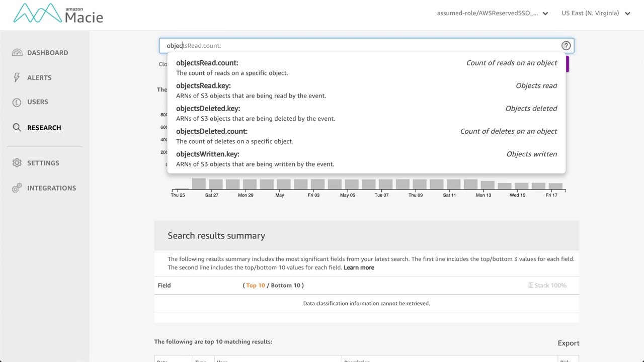
Task: Follow the Learn more link
Action: [359, 268]
